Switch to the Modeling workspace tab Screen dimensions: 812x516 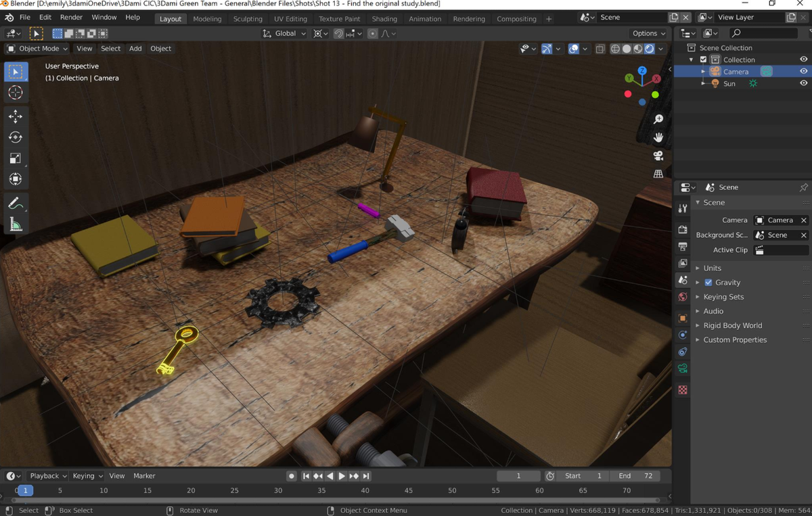pyautogui.click(x=207, y=19)
